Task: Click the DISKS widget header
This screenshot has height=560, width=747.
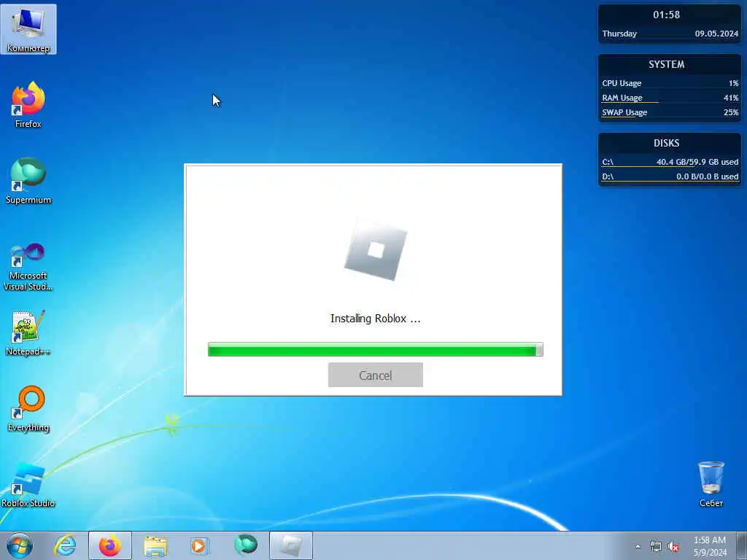Action: pos(666,143)
